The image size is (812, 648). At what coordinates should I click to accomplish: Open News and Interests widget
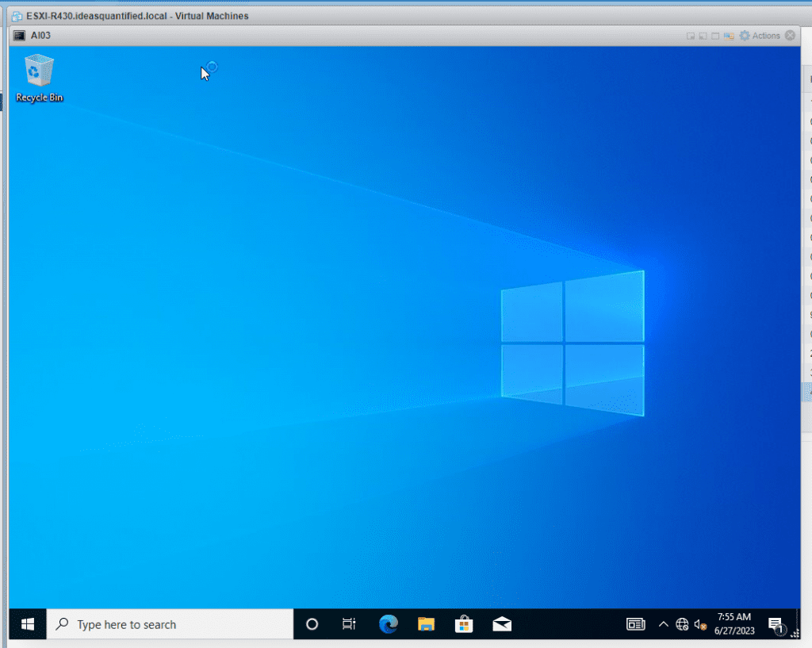coord(635,624)
